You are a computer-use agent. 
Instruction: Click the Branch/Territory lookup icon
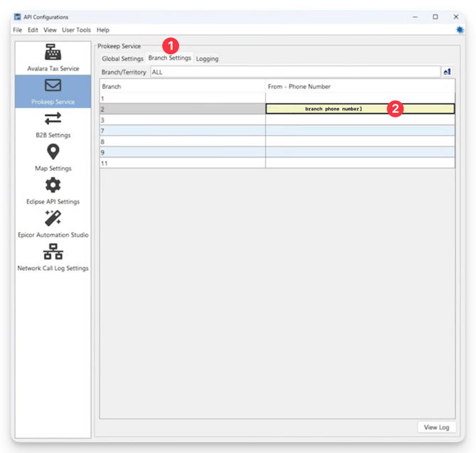[448, 72]
